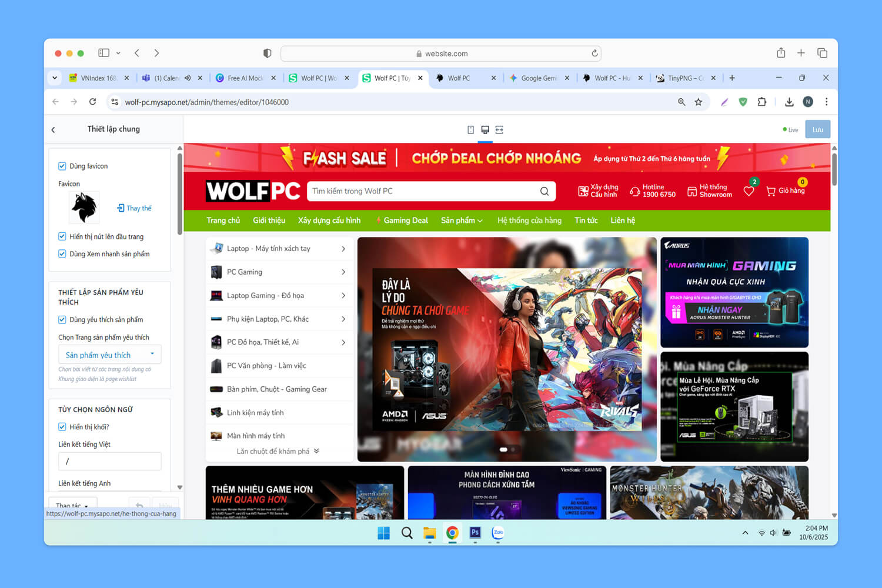Open the Hệ thống cửa hàng link
Viewport: 882px width, 588px height.
529,220
